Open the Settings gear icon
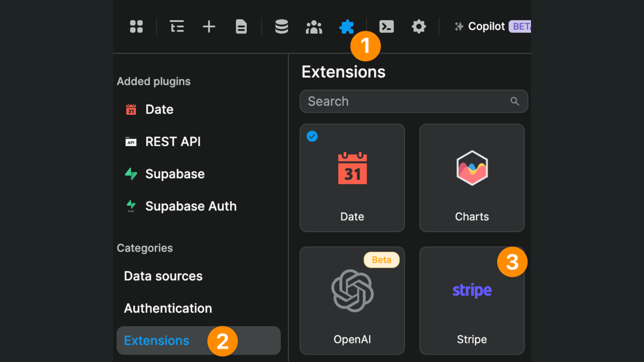This screenshot has width=644, height=362. (x=419, y=26)
